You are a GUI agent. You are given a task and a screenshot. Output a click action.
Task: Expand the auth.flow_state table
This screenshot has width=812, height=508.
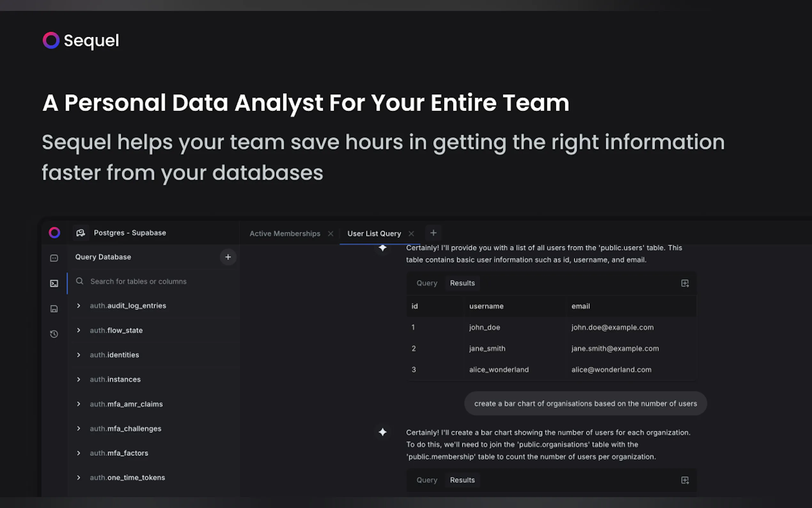click(79, 330)
